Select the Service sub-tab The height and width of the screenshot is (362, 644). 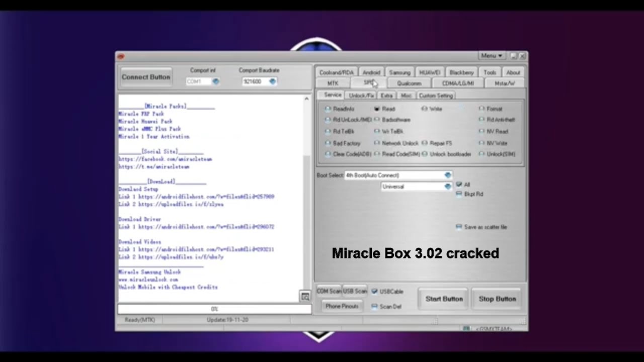coord(333,95)
